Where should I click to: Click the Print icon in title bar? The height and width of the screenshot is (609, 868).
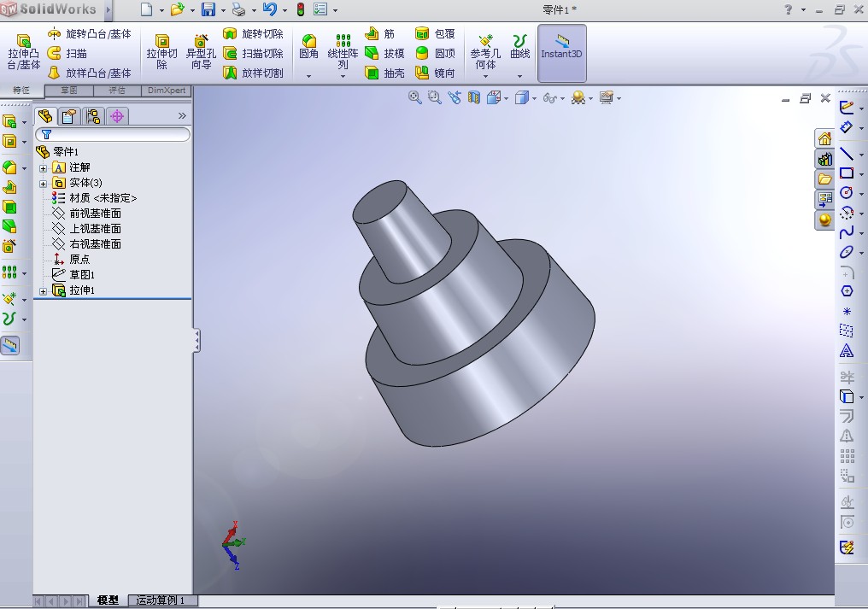(x=238, y=9)
